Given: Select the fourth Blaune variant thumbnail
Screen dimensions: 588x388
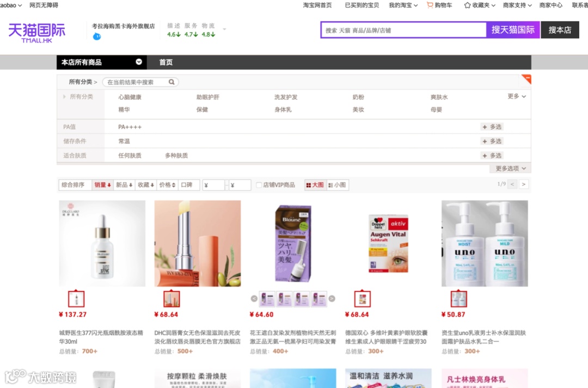Looking at the screenshot, I should pyautogui.click(x=318, y=299).
